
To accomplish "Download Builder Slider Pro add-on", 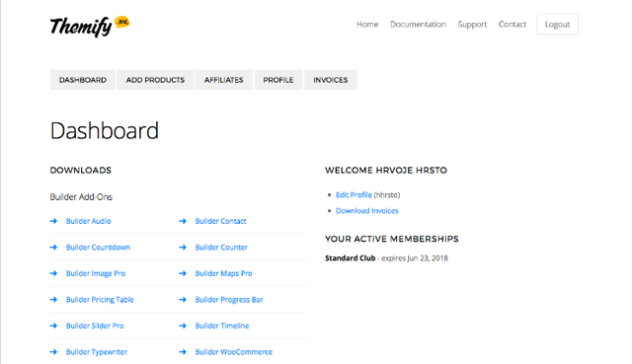I will (95, 326).
